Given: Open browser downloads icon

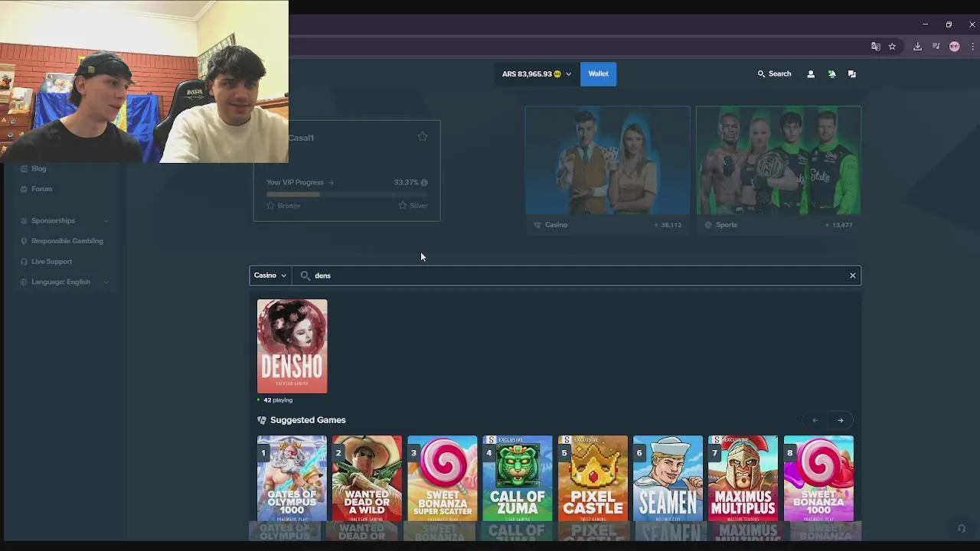Looking at the screenshot, I should (917, 47).
